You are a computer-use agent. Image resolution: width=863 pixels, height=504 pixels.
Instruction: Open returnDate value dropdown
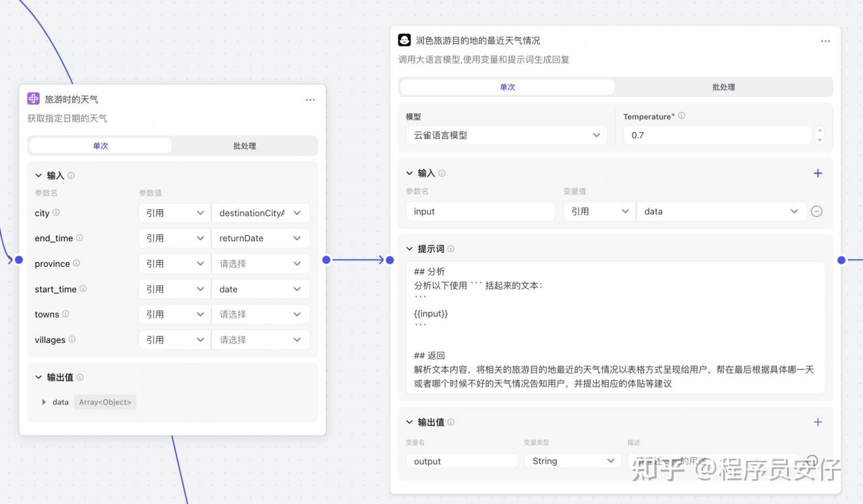260,238
